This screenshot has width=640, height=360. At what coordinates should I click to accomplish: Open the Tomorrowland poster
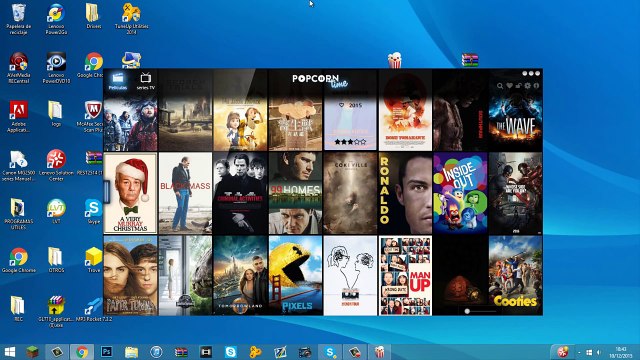tap(240, 276)
